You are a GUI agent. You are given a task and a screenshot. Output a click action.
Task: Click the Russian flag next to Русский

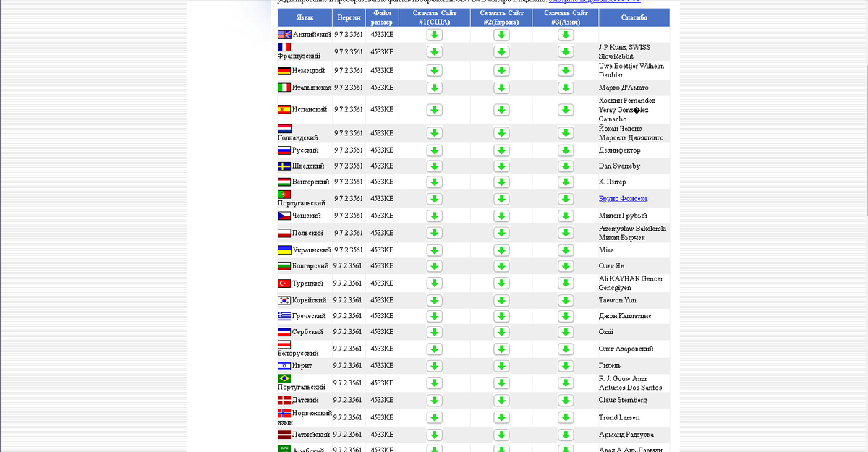pyautogui.click(x=284, y=150)
